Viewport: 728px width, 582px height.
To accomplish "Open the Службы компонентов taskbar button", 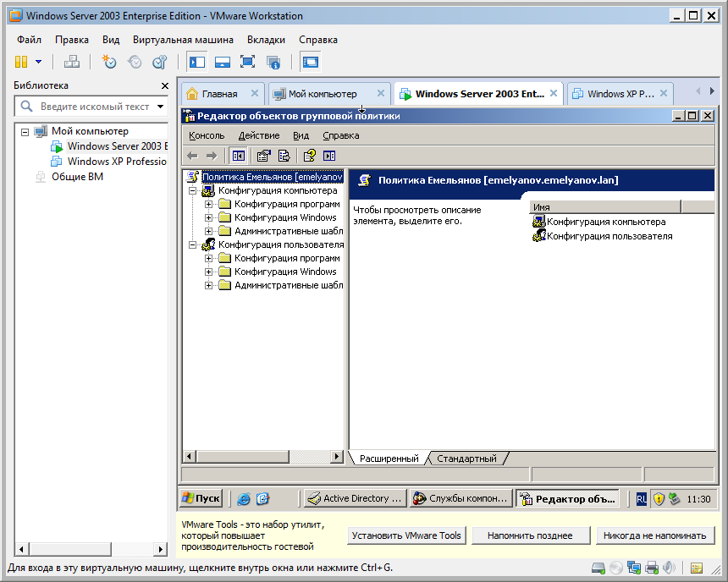I will click(461, 498).
